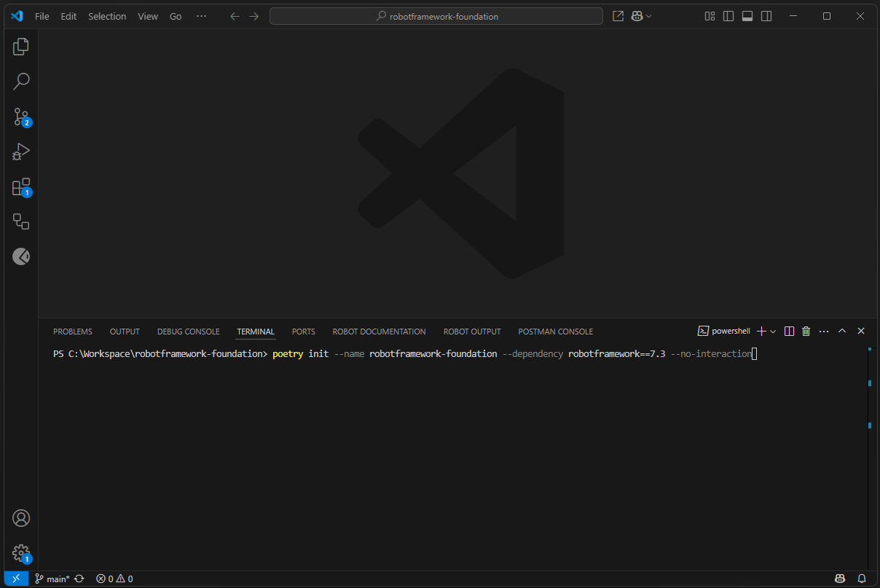
Task: Switch to the PROBLEMS tab
Action: [x=73, y=332]
